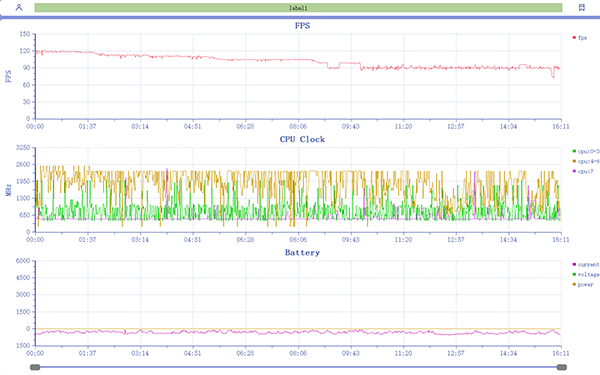Select the green label1 bar
This screenshot has height=375, width=600.
point(298,8)
